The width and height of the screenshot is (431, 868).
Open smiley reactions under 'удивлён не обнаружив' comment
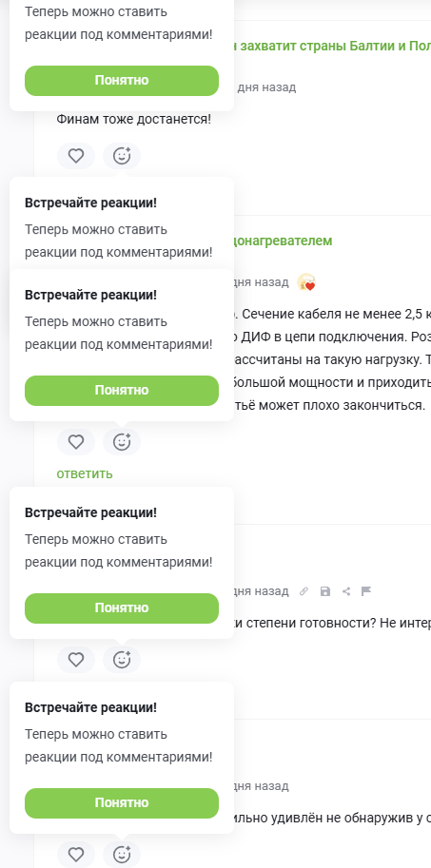click(122, 855)
